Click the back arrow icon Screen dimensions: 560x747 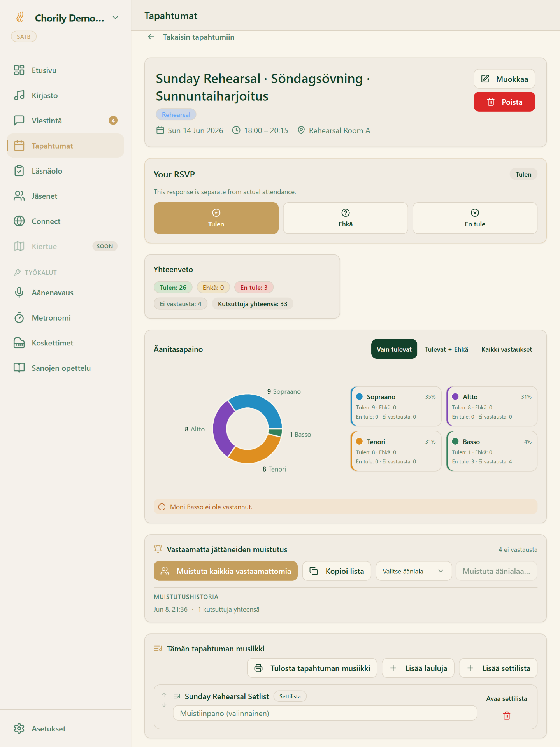[x=151, y=37]
